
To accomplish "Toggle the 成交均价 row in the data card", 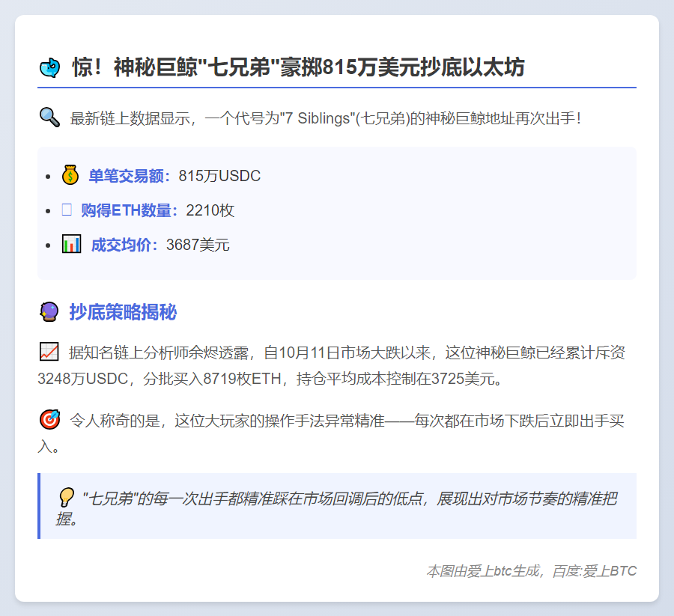I will coord(150,243).
